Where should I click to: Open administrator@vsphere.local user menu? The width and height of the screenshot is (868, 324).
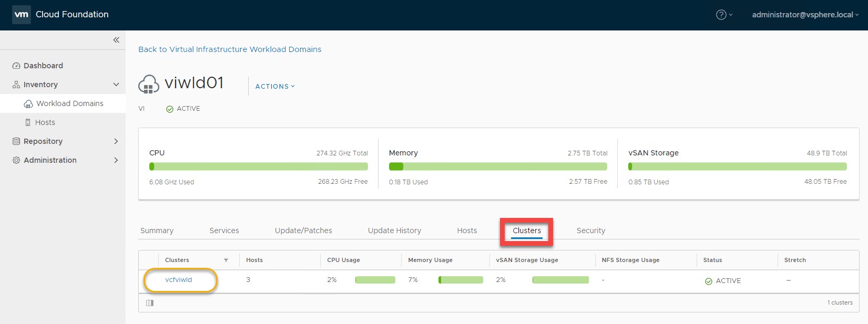(805, 15)
